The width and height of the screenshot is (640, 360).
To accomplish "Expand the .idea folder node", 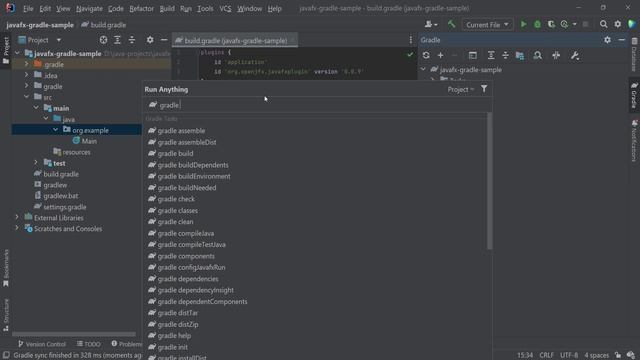I will 27,75.
